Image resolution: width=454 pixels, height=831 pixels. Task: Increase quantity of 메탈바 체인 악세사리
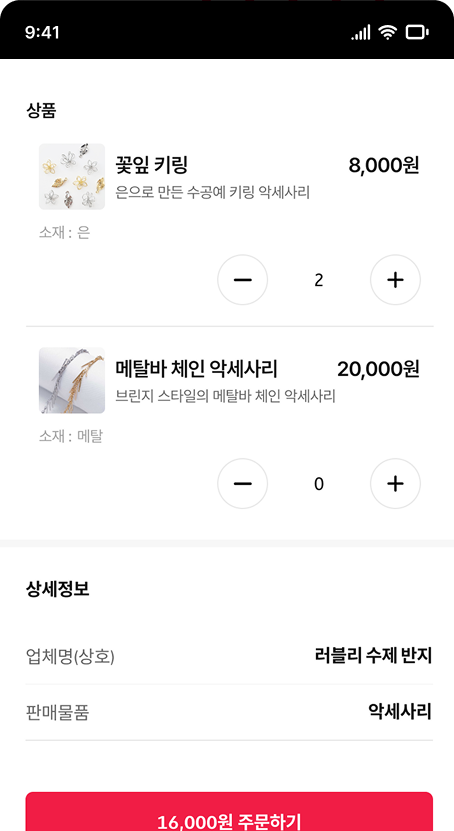[395, 483]
